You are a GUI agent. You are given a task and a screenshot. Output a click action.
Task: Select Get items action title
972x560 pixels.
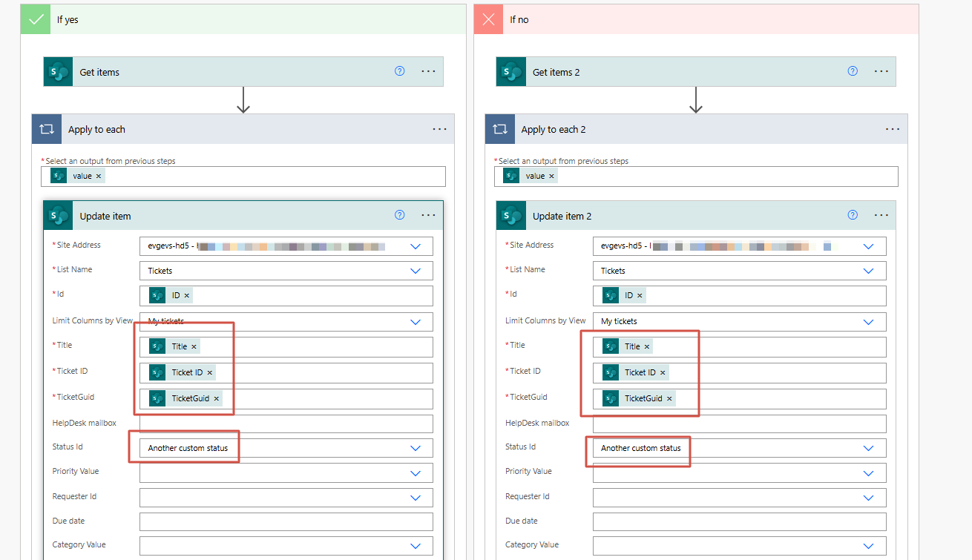pos(99,72)
